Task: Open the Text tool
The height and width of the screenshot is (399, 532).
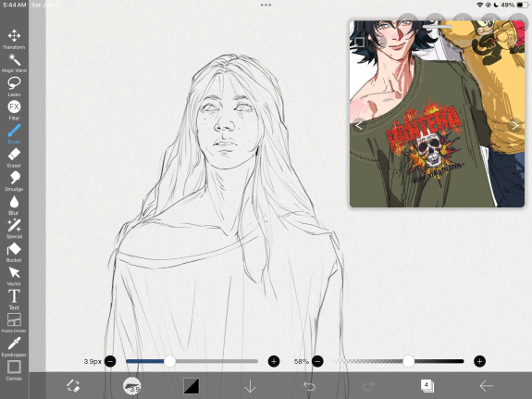Action: pos(14,300)
